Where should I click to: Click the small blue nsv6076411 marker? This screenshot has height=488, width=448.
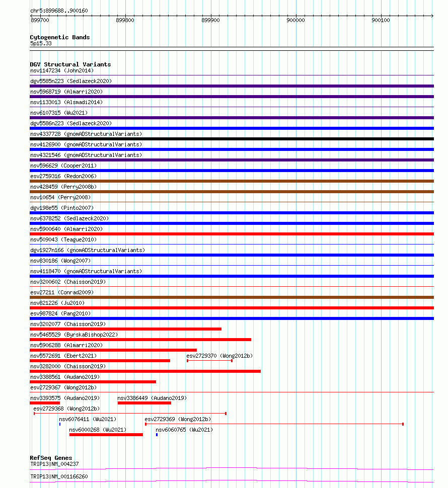(x=60, y=425)
